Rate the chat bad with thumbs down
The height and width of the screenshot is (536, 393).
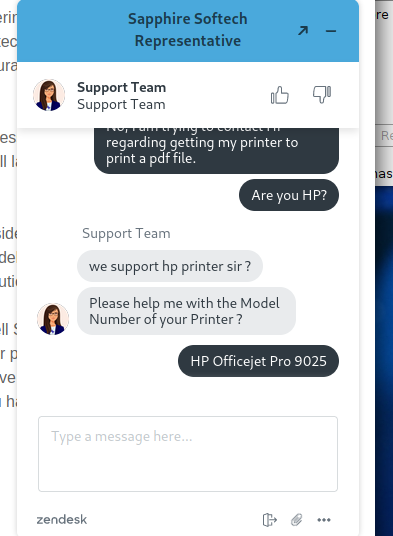322,94
